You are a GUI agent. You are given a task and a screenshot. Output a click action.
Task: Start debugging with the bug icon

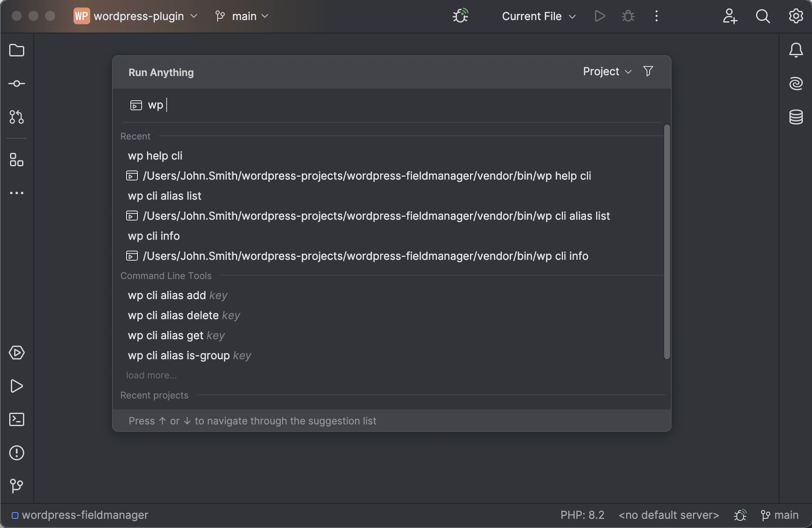point(628,16)
